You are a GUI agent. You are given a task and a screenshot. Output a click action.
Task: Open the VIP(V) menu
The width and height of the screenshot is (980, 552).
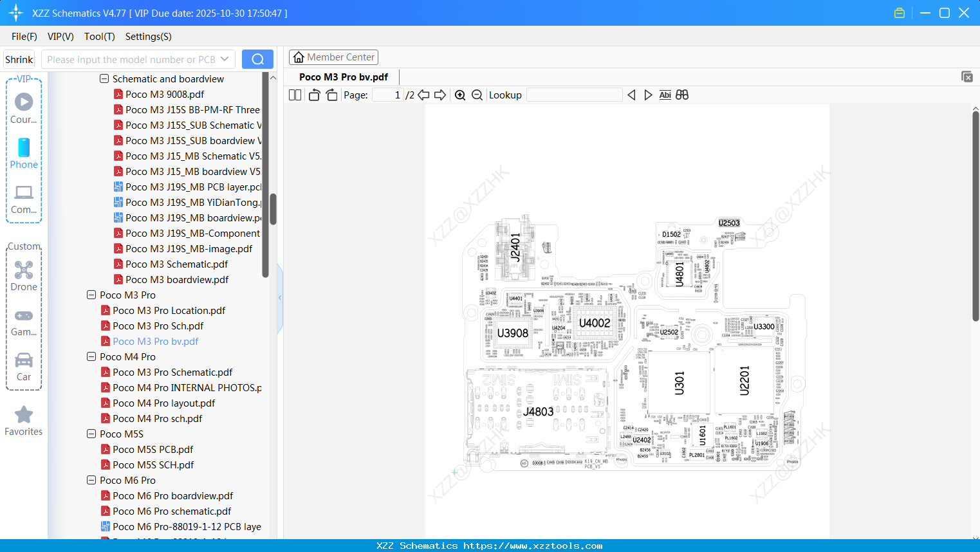(x=60, y=37)
